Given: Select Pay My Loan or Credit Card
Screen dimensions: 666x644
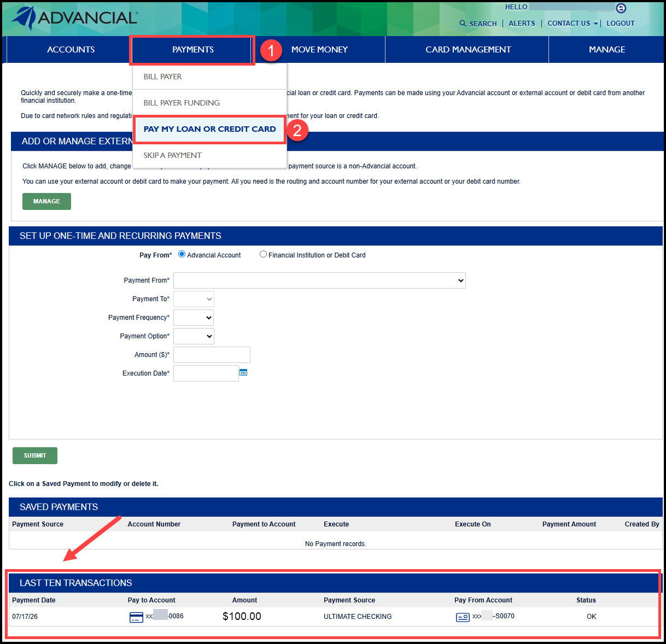Looking at the screenshot, I should coord(209,129).
